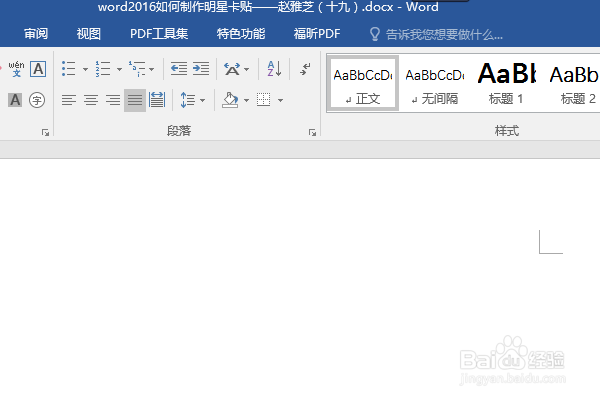
Task: Center align the text
Action: (x=91, y=100)
